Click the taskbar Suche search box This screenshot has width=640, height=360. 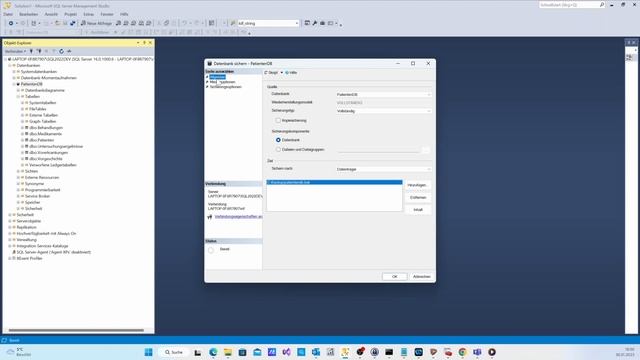(x=174, y=352)
